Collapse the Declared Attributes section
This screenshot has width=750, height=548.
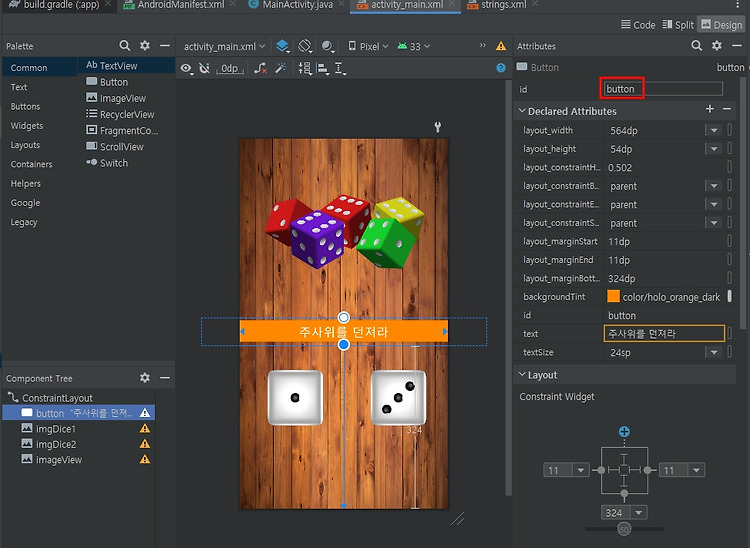coord(522,111)
